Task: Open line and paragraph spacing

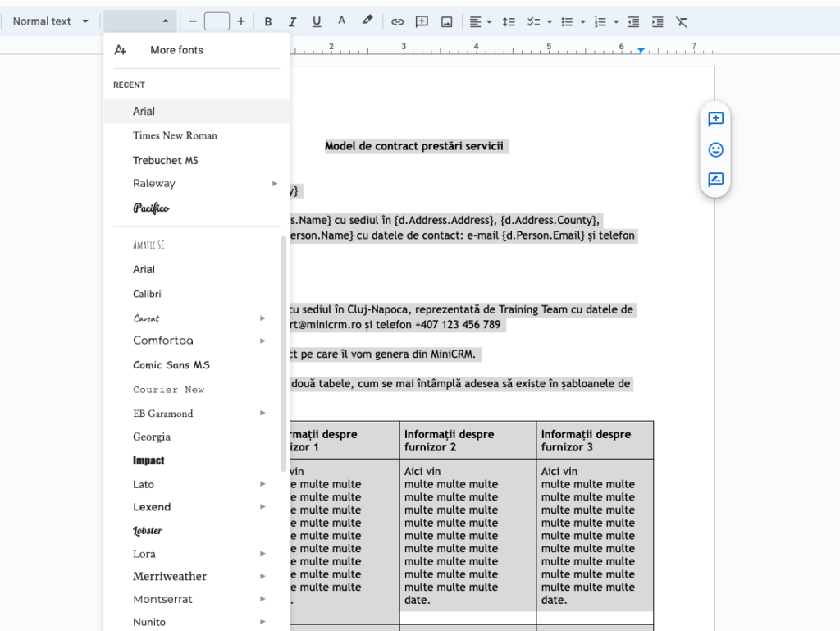Action: coord(509,22)
